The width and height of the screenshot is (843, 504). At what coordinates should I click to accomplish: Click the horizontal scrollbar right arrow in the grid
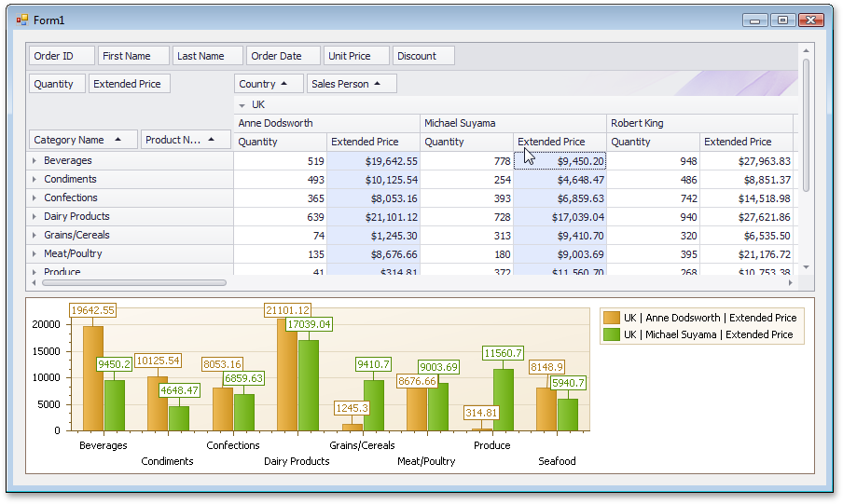click(x=791, y=282)
